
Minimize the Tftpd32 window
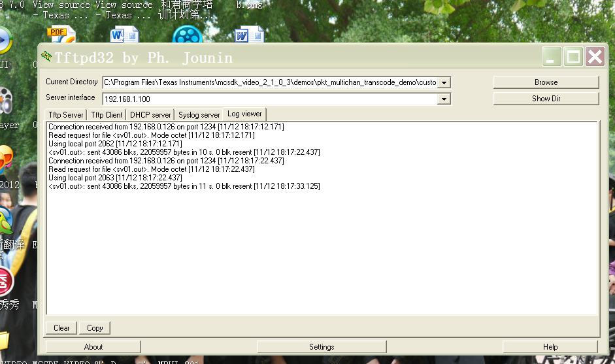(x=552, y=57)
